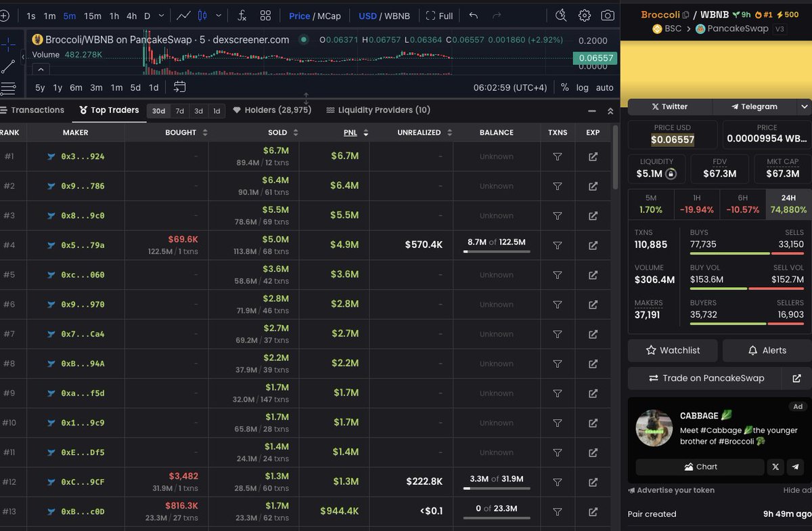
Task: Undo the last chart action
Action: click(474, 16)
